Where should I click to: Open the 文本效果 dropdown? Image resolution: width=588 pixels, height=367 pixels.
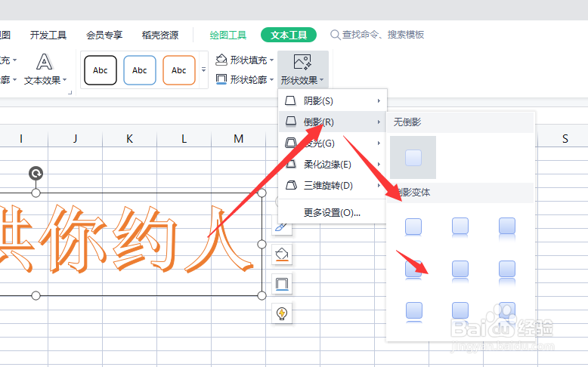coord(45,80)
